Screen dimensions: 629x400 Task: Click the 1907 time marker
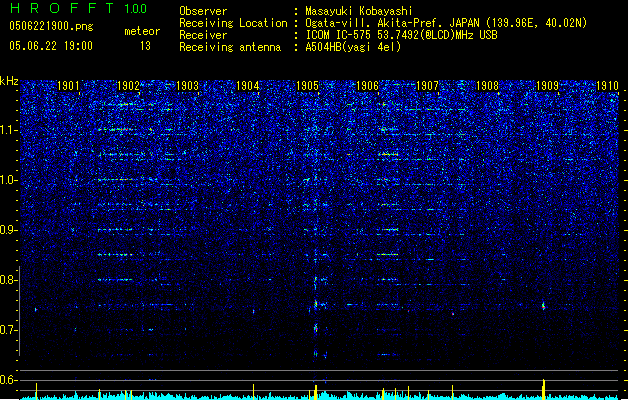[427, 85]
